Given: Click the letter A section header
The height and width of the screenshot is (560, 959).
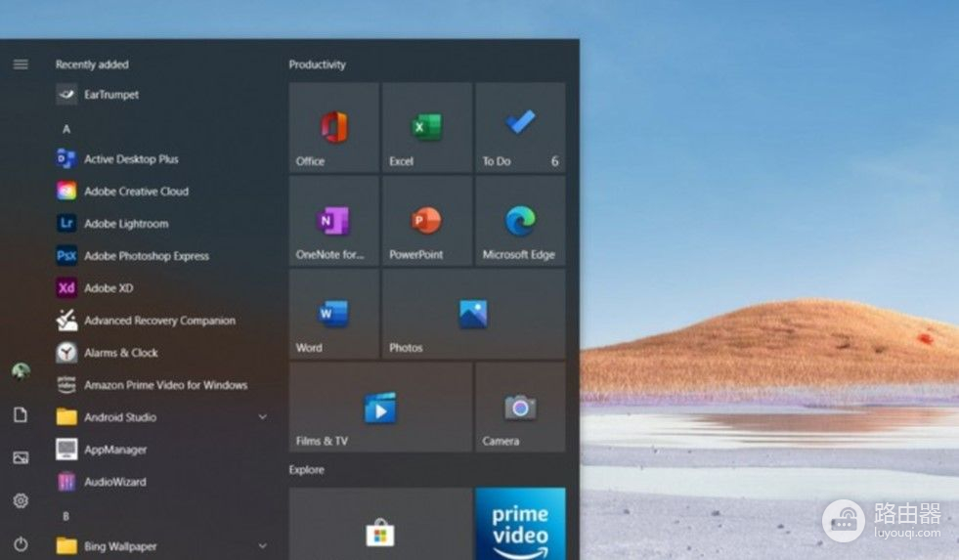Looking at the screenshot, I should [66, 129].
